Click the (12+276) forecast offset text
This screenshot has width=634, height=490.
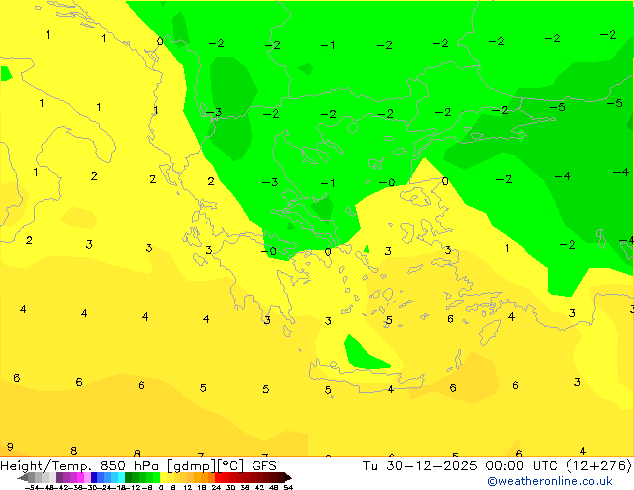[x=600, y=466]
